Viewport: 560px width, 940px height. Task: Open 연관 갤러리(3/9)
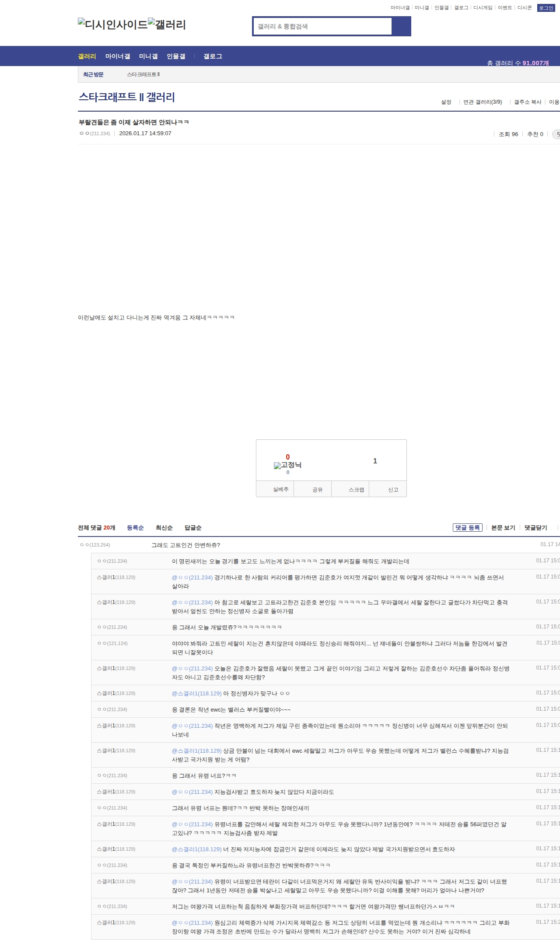pyautogui.click(x=483, y=102)
